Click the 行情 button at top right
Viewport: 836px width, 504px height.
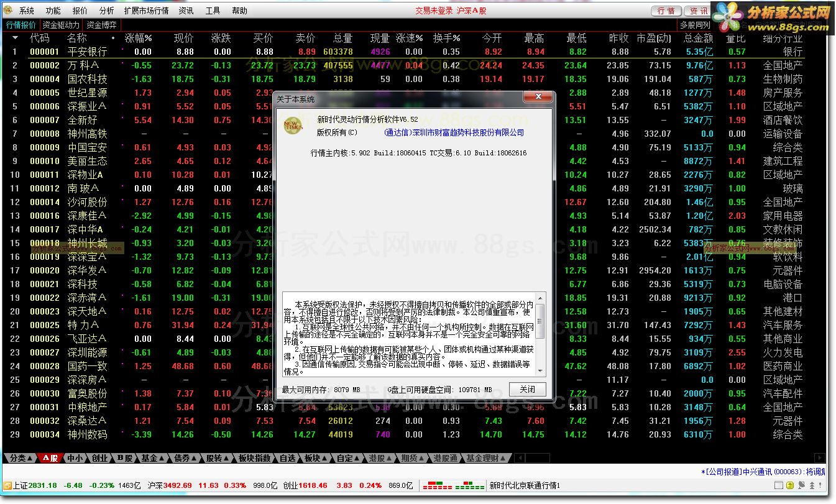tap(666, 11)
